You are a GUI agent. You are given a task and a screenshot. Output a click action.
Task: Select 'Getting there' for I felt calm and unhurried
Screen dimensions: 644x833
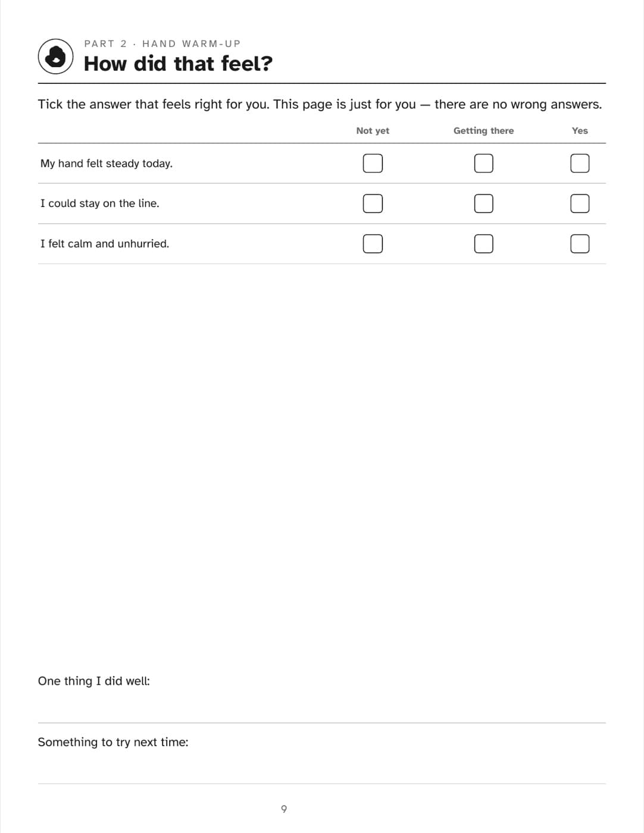click(483, 243)
